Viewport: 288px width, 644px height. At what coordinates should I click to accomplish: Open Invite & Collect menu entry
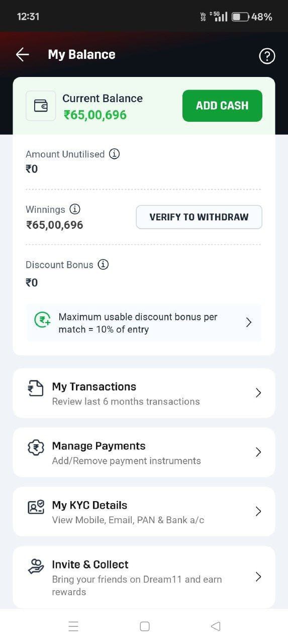pyautogui.click(x=144, y=577)
